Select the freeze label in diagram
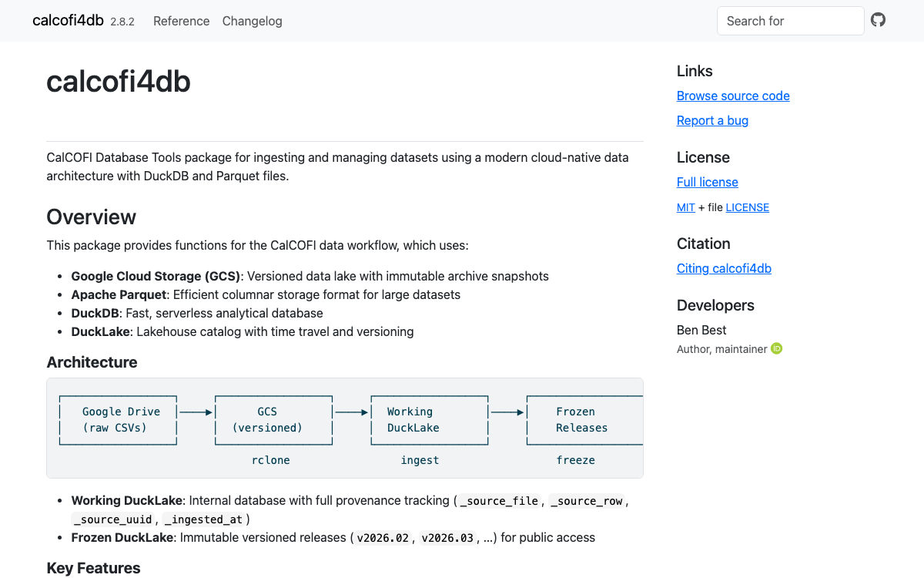Image resolution: width=924 pixels, height=578 pixels. (x=576, y=460)
